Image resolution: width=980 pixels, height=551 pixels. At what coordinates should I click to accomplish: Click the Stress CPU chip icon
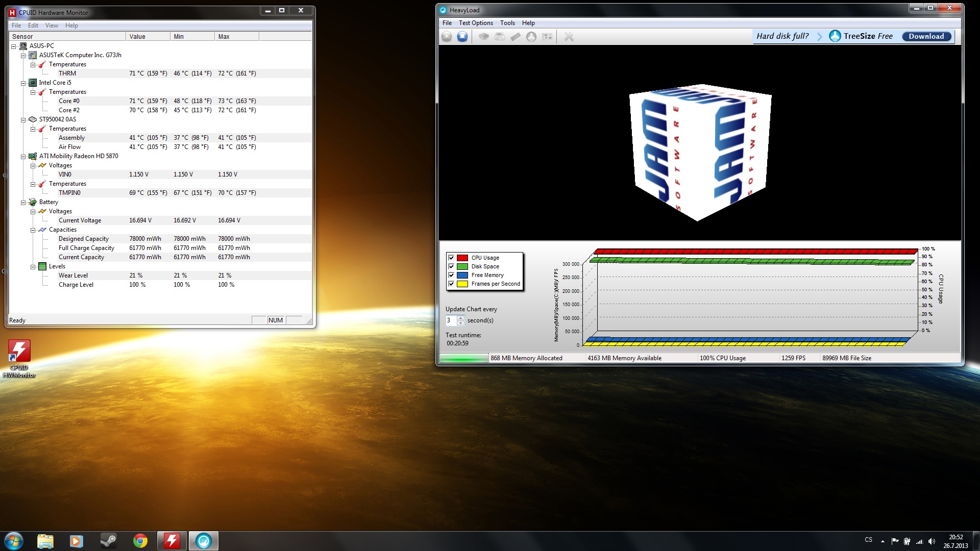tap(483, 37)
